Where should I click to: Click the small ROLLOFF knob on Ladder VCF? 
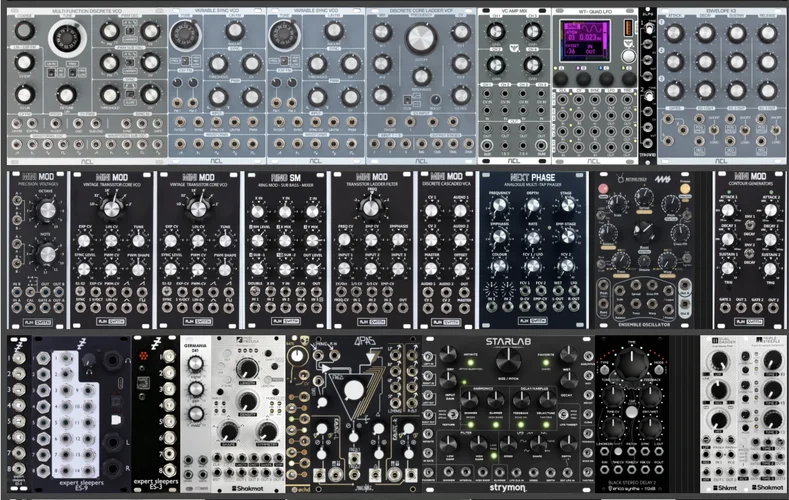(436, 100)
